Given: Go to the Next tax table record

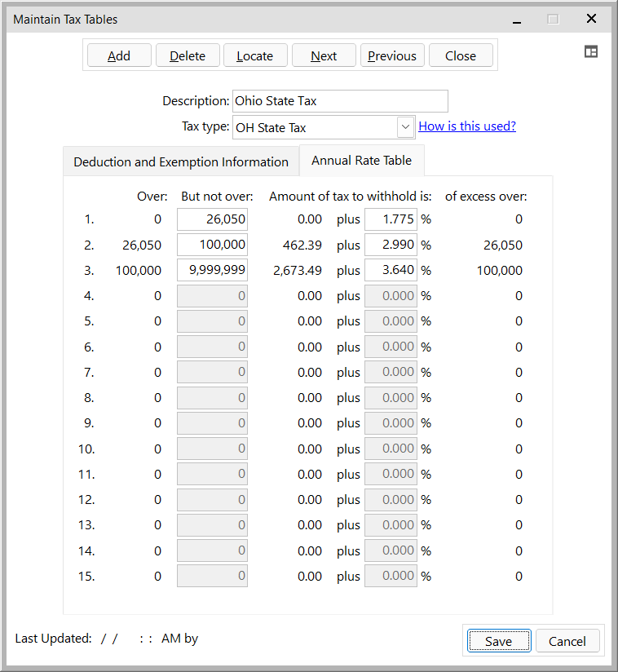Looking at the screenshot, I should 324,55.
